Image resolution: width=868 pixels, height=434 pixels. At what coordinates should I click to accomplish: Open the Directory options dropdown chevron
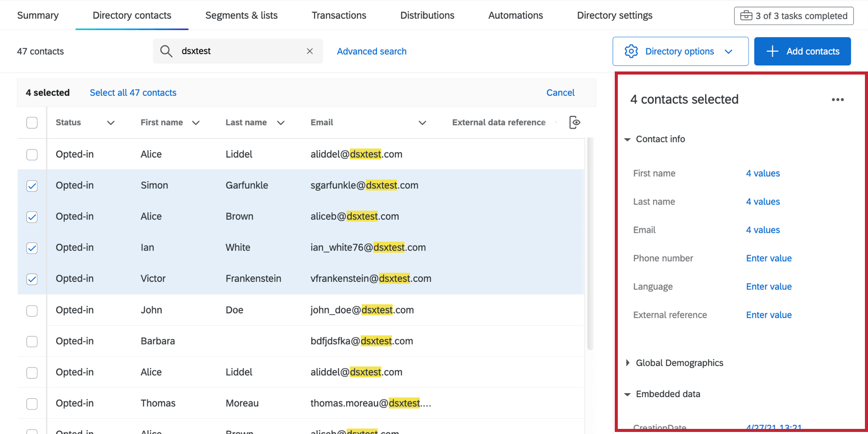729,52
